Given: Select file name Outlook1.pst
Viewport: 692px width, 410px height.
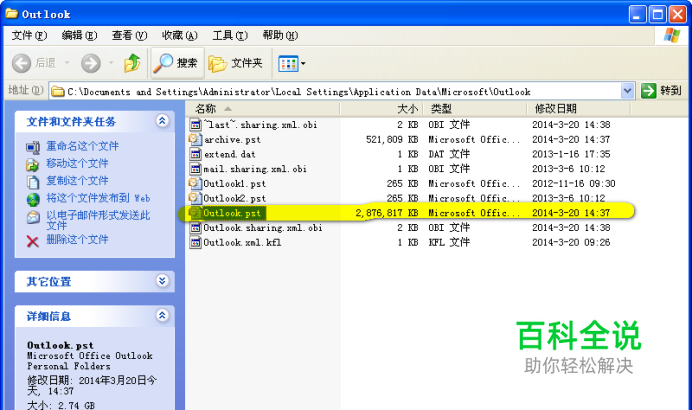Looking at the screenshot, I should coord(234,183).
